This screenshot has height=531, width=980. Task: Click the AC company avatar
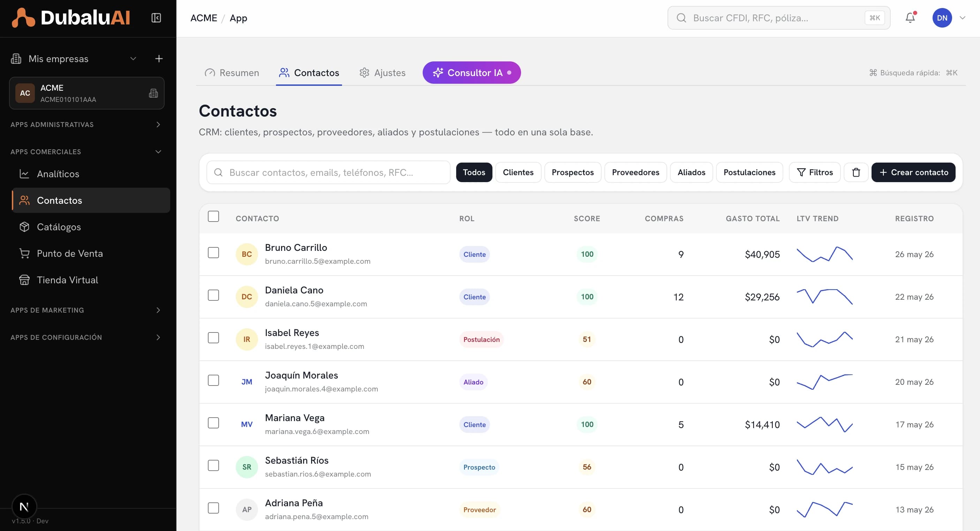(x=25, y=93)
